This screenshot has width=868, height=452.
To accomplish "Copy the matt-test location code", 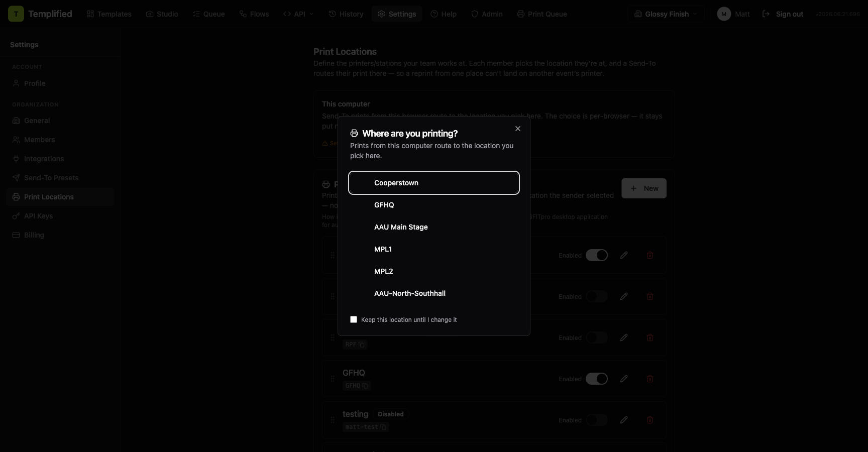I will [x=383, y=427].
